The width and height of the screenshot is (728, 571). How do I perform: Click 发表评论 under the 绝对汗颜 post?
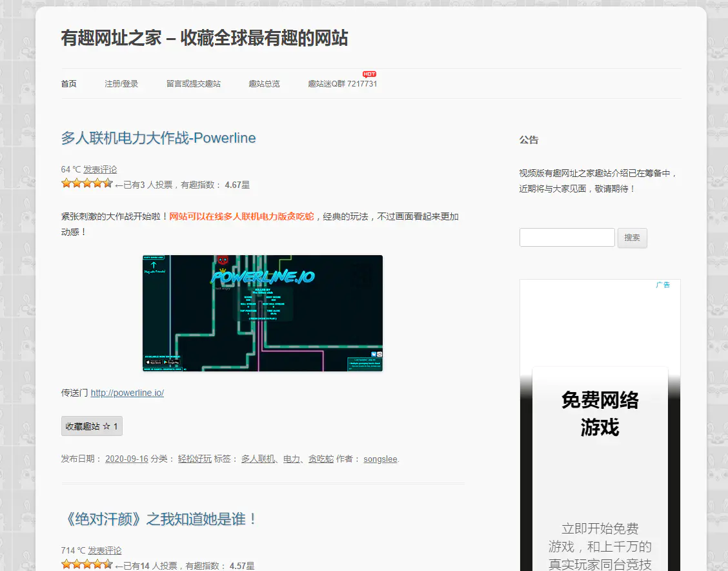(105, 550)
